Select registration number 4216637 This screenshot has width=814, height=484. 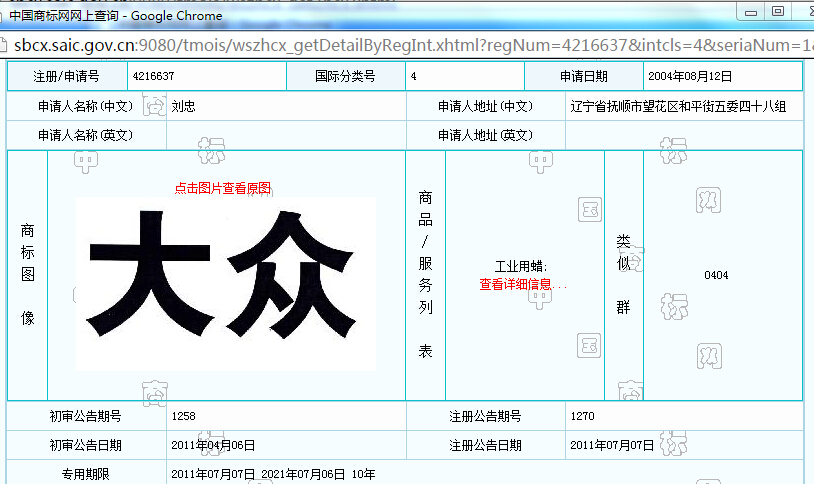tap(154, 76)
